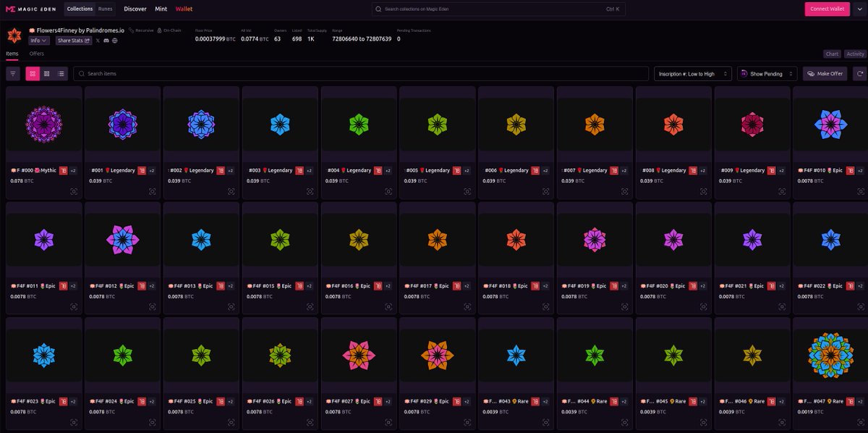The image size is (868, 433).
Task: Open the #047 Rare multicolor flower thumbnail
Action: click(833, 355)
